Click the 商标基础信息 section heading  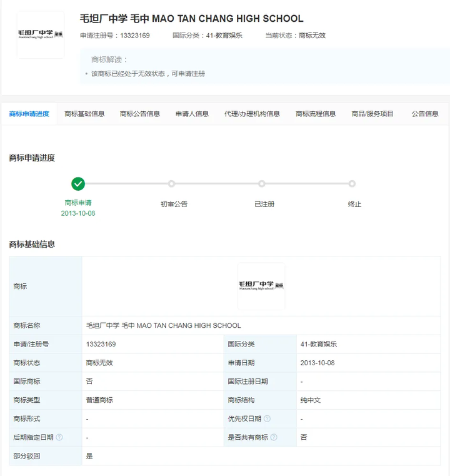[x=32, y=245]
